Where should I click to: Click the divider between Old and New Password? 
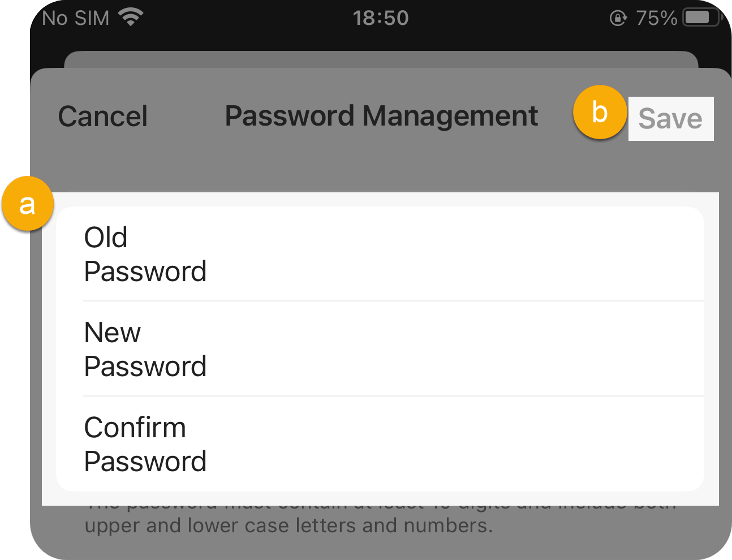coord(394,301)
